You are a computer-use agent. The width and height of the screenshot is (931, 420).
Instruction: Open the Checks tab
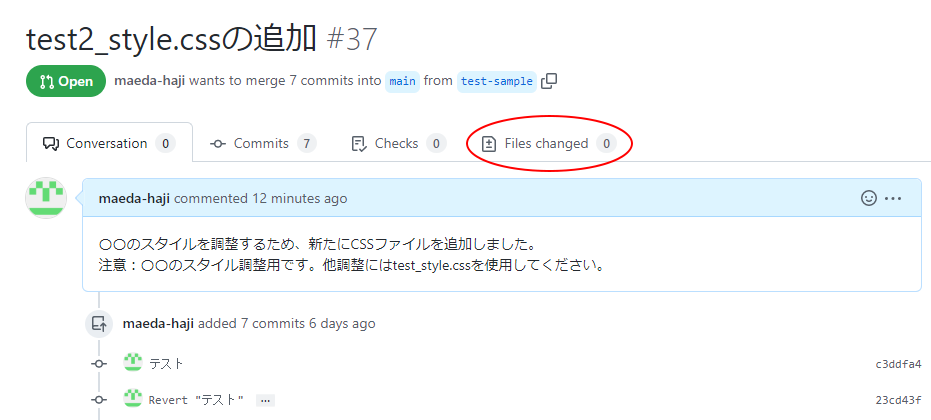click(398, 143)
